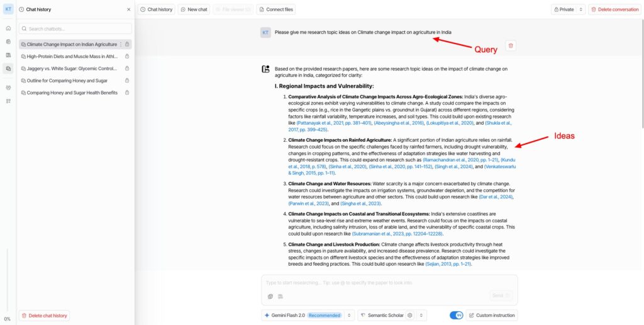Open citation Sejian, 2013, pp. 1–21
The height and width of the screenshot is (325, 644).
tap(448, 265)
